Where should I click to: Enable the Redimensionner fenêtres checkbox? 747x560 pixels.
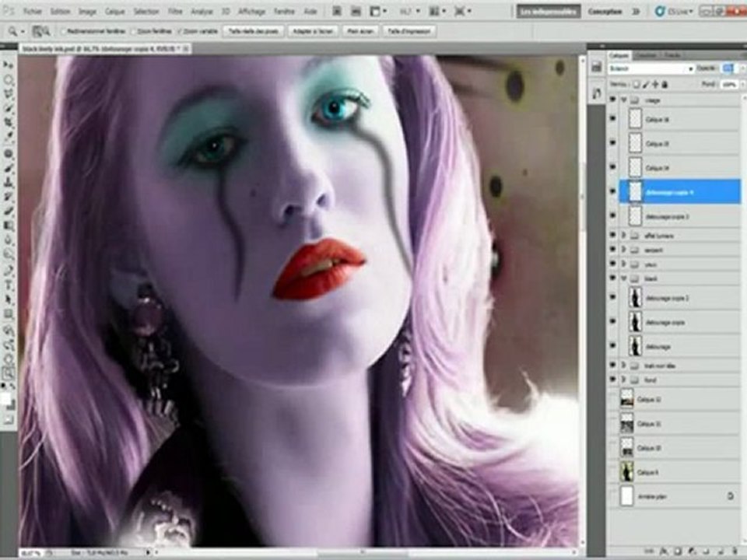click(x=63, y=31)
